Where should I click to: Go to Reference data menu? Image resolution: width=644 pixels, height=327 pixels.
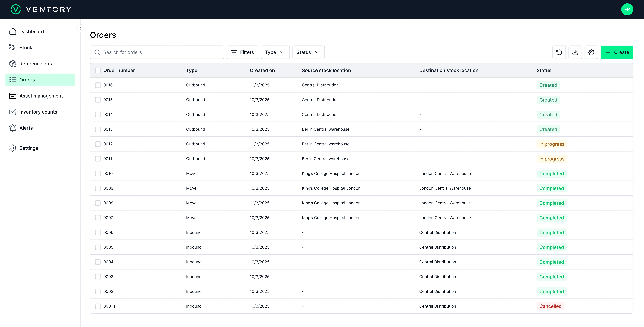(36, 64)
